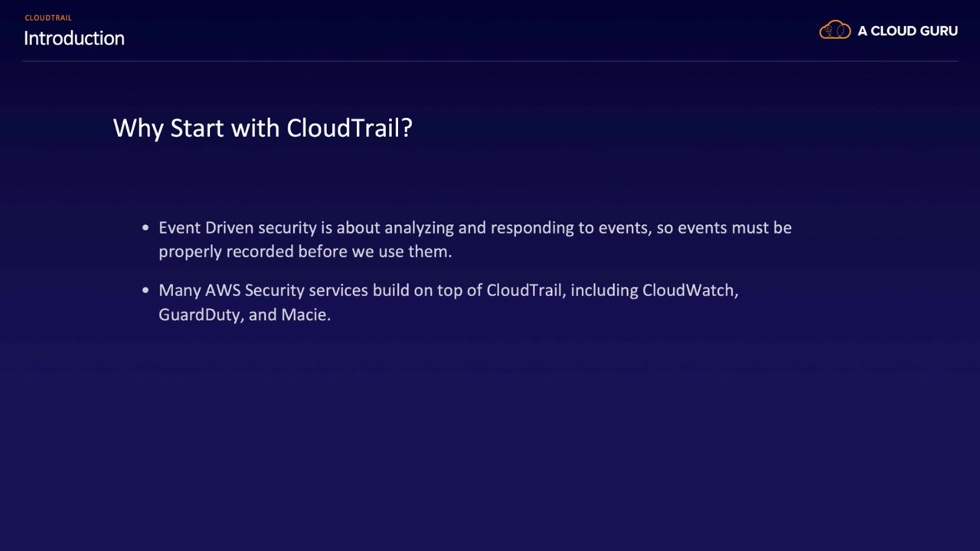
Task: Click the words "properly recorded" in first bullet
Action: 226,252
